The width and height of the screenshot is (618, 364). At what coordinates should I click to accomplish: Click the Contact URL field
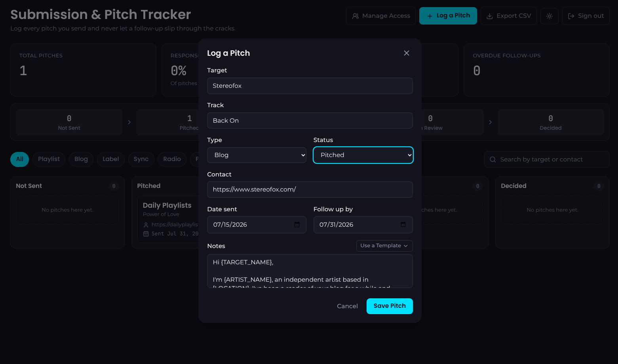[310, 190]
